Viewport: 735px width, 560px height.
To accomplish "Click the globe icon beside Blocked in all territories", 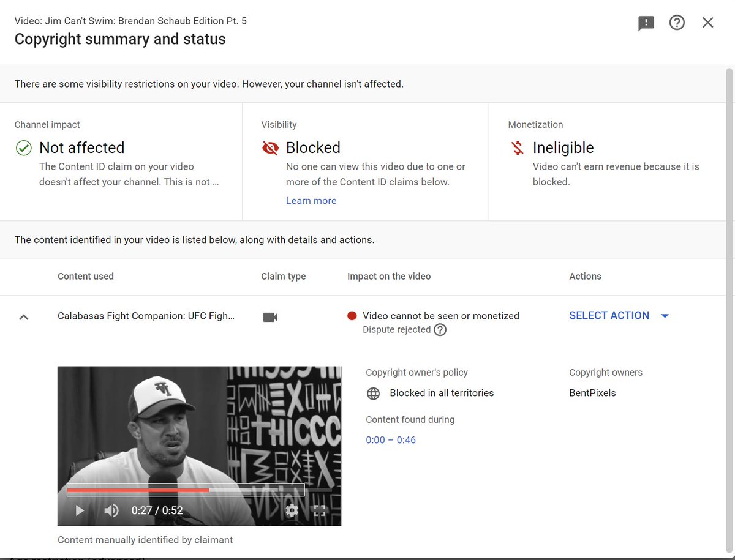I will (374, 394).
